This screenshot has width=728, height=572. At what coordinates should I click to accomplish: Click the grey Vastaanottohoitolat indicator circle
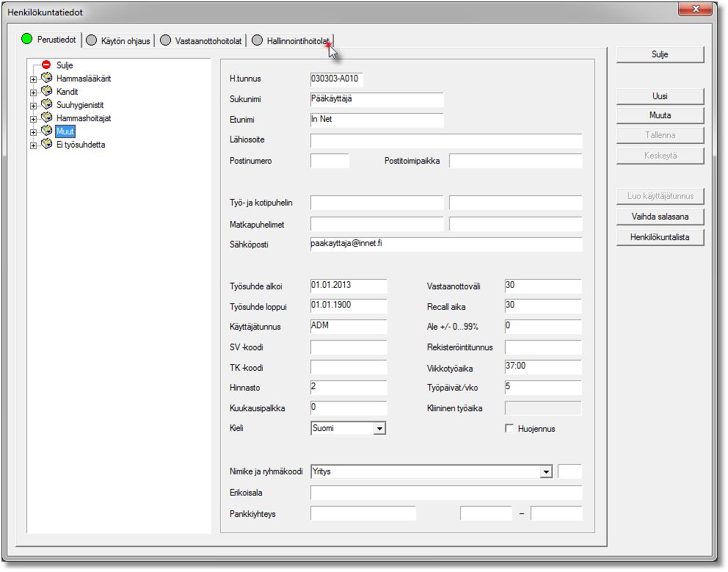pyautogui.click(x=165, y=40)
